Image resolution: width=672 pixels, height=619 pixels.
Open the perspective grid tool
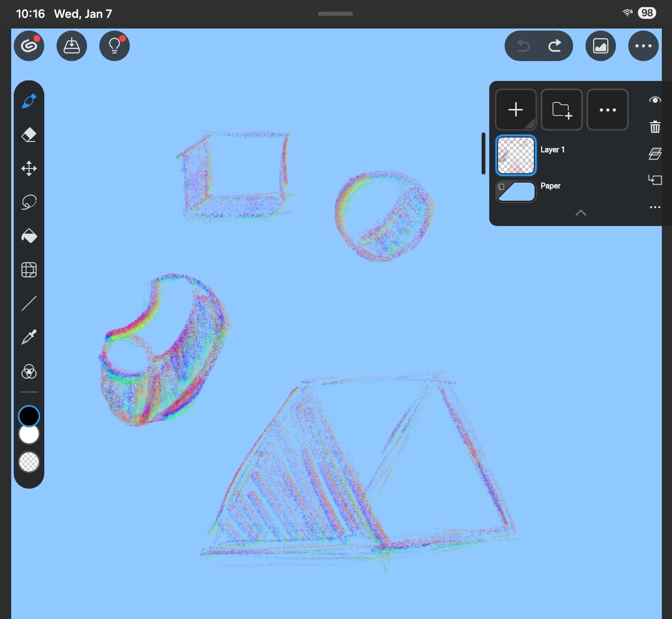point(29,270)
